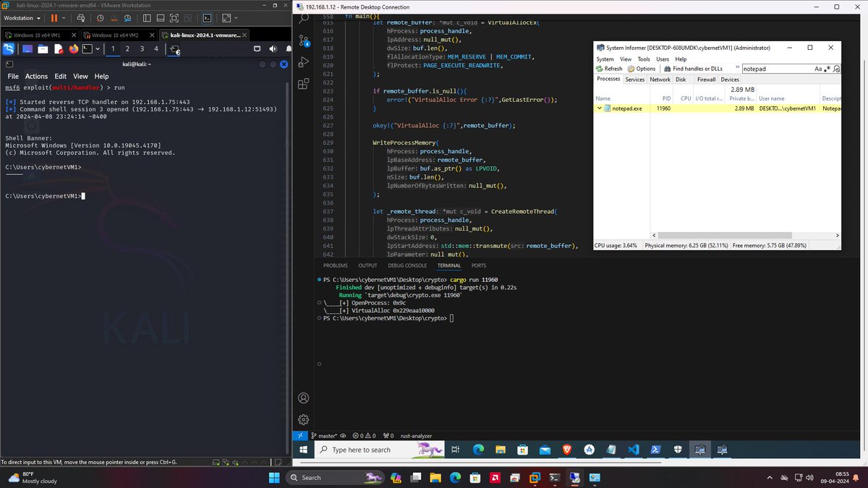Click rust-analyzer status bar item

coord(417,436)
